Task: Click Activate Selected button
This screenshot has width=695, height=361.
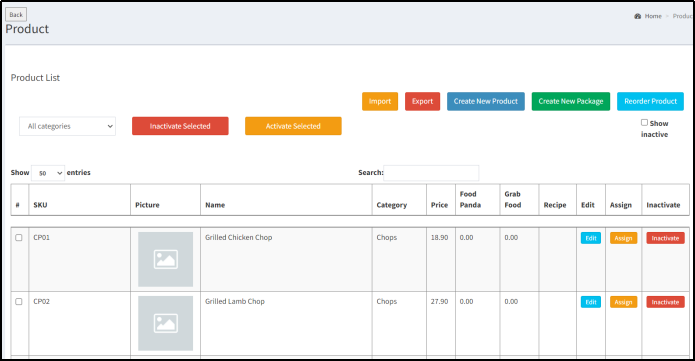Action: point(293,126)
